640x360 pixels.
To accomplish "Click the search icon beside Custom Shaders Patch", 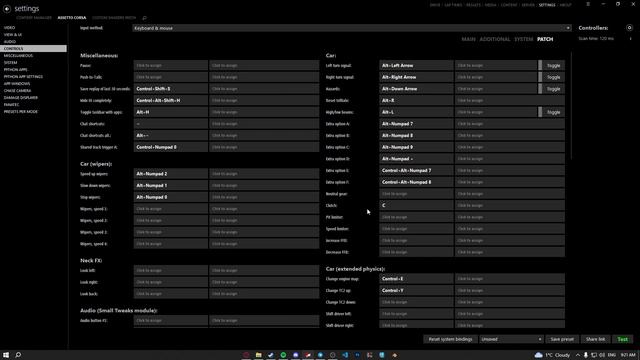I will click(x=144, y=18).
